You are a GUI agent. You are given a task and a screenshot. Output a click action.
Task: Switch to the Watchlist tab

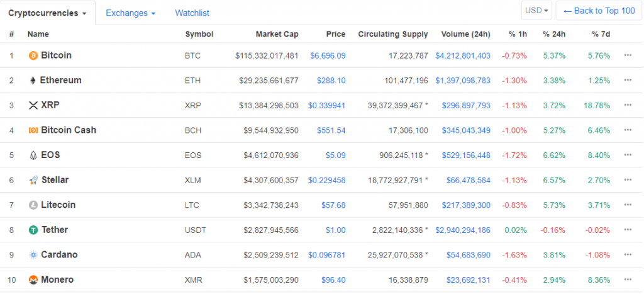tap(192, 13)
